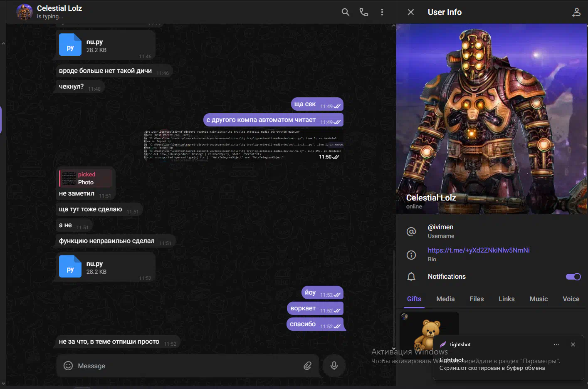Start a voice call with Celestial Lolz
This screenshot has height=389, width=588.
click(x=364, y=12)
